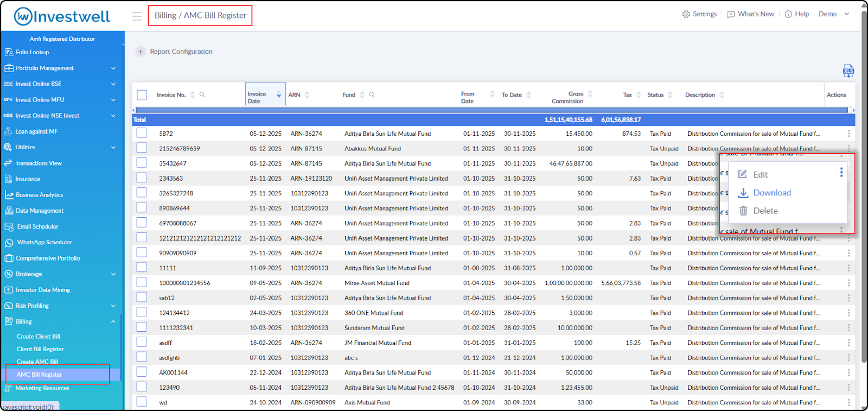
Task: Expand Brokerage sidebar section
Action: (113, 274)
